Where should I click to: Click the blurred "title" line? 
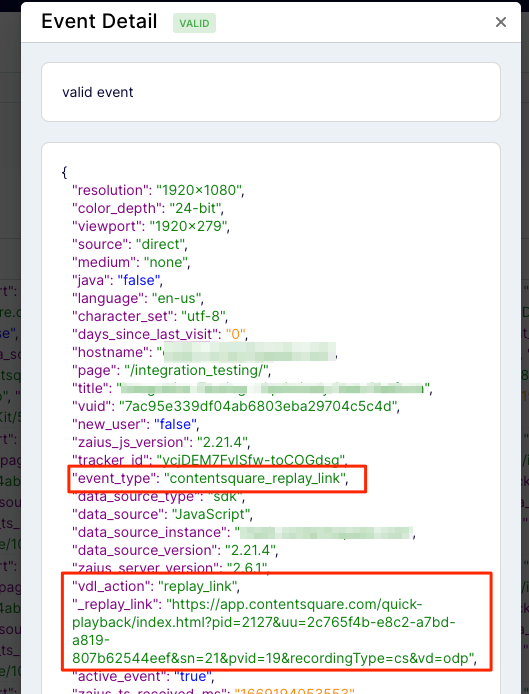tap(252, 388)
